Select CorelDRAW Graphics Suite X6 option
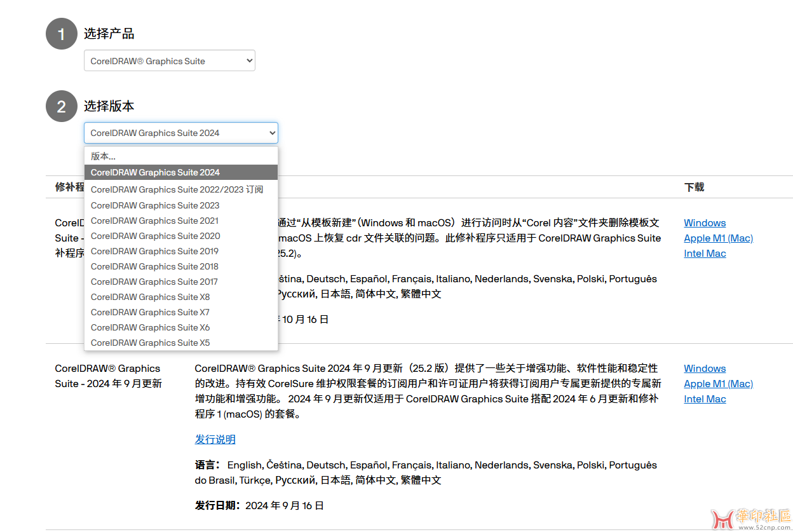This screenshot has height=532, width=793. [x=181, y=327]
